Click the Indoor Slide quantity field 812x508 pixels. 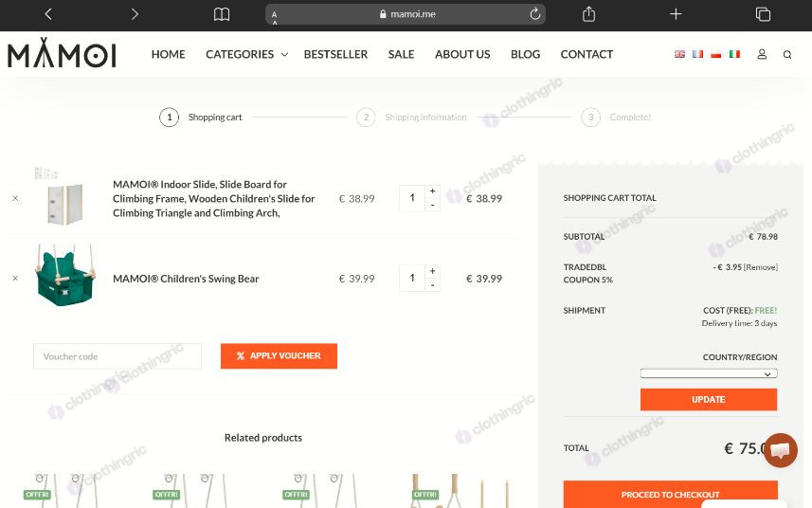point(412,198)
